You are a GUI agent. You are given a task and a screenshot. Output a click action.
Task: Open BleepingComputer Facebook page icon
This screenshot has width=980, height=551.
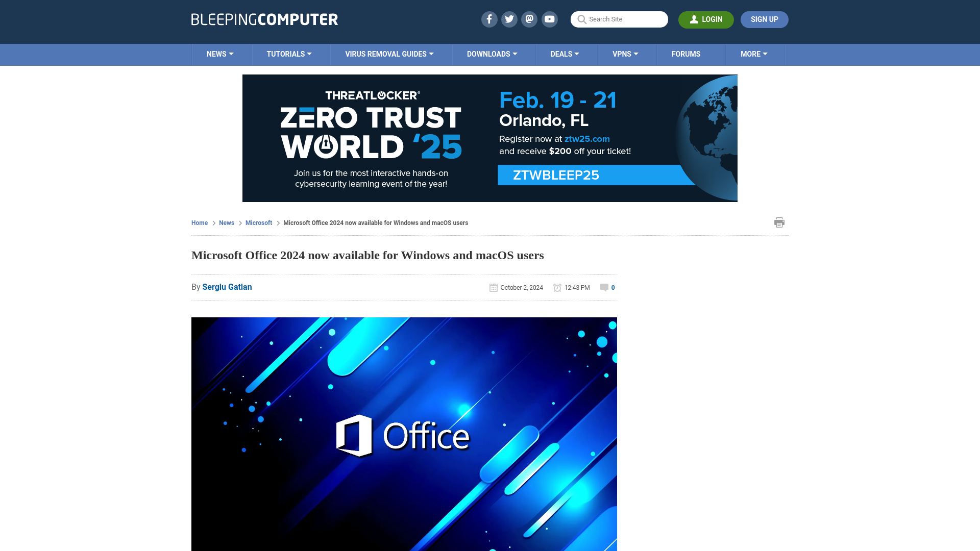[489, 19]
